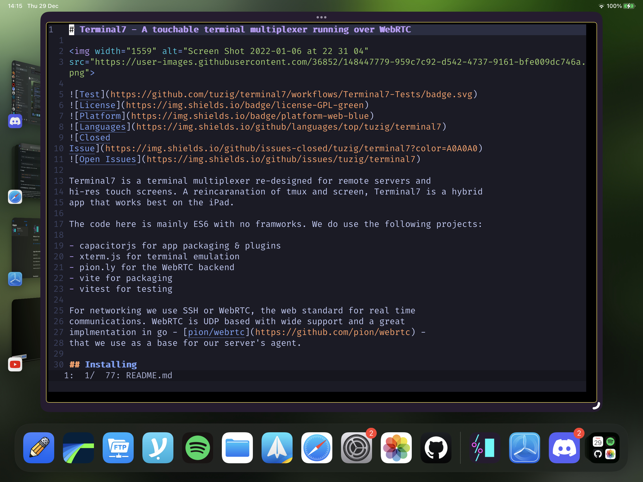Click the 'Open Issues' badge link text
643x482 pixels.
click(x=107, y=159)
